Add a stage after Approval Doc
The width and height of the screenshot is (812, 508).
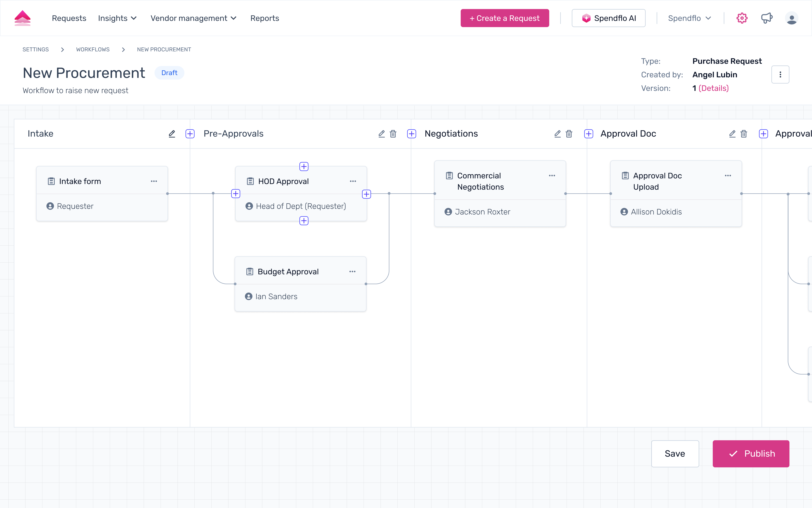point(763,134)
